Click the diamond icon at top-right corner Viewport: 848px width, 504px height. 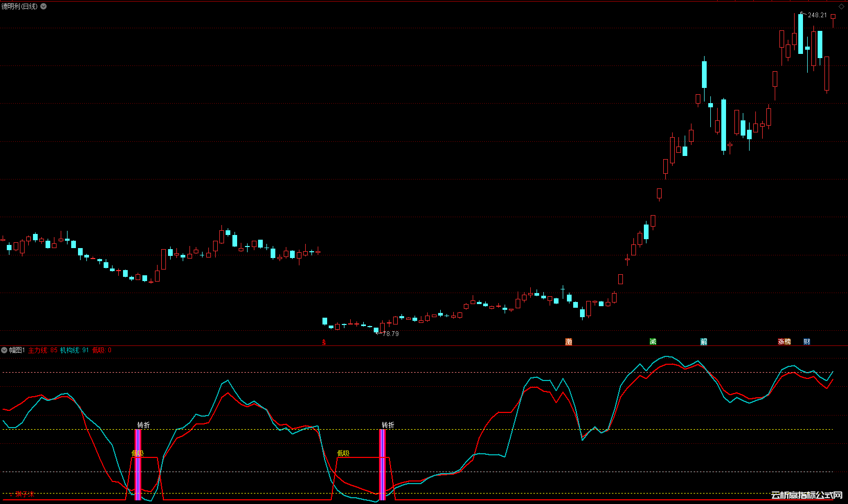(842, 6)
